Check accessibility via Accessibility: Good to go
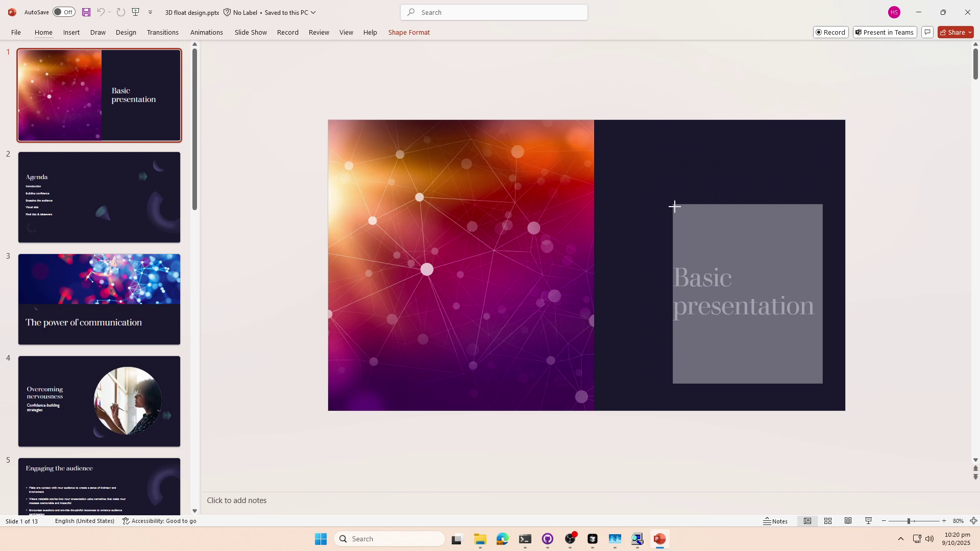Viewport: 980px width, 551px height. point(159,521)
